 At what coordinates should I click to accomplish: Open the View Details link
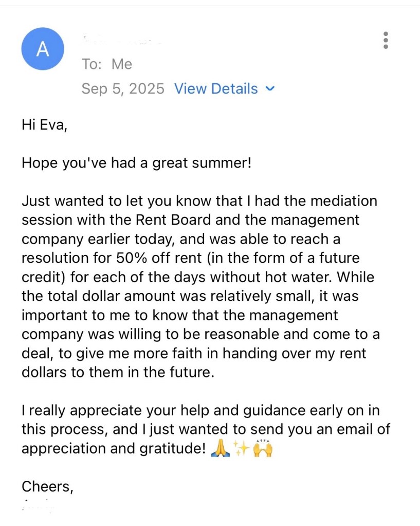pos(216,88)
